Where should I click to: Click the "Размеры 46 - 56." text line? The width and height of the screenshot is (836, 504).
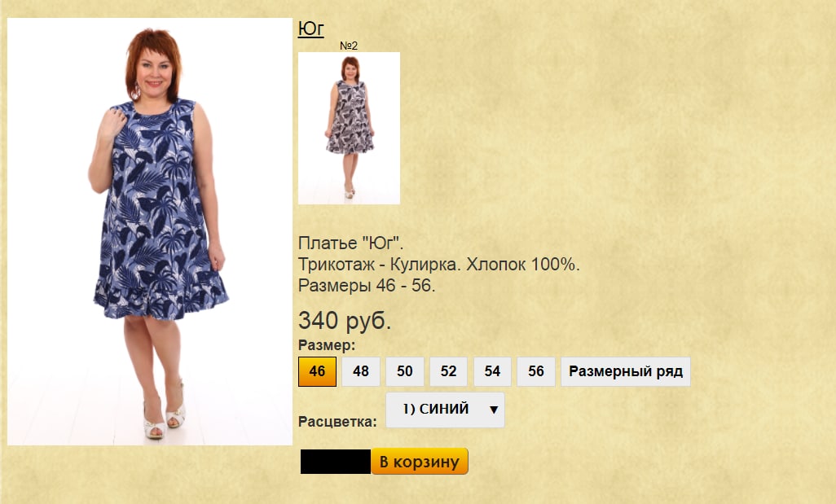367,286
